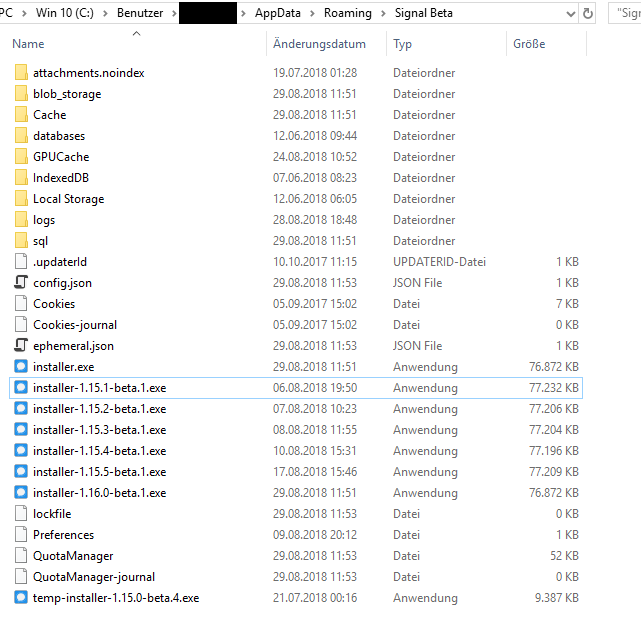The width and height of the screenshot is (641, 623).
Task: Click the .updaterId file icon
Action: coord(21,262)
